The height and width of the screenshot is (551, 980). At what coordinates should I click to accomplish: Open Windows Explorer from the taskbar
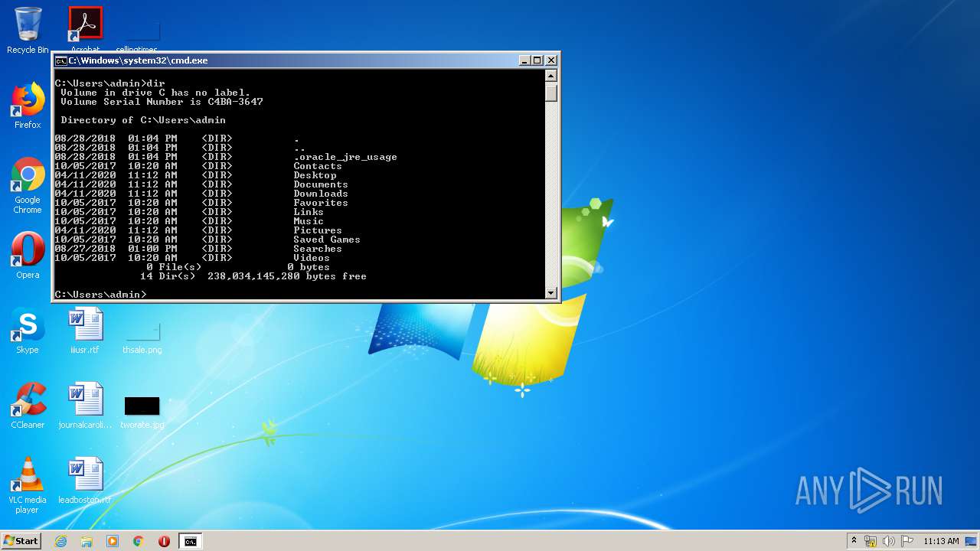tap(87, 541)
